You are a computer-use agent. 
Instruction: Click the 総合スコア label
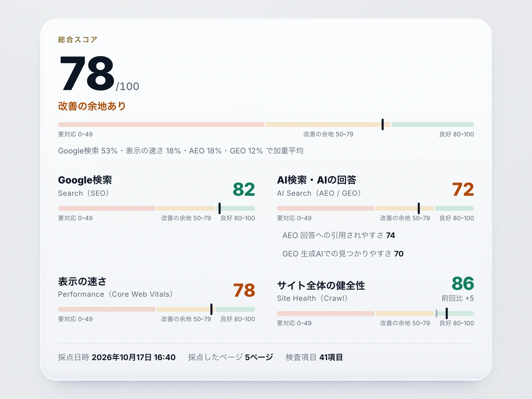78,40
